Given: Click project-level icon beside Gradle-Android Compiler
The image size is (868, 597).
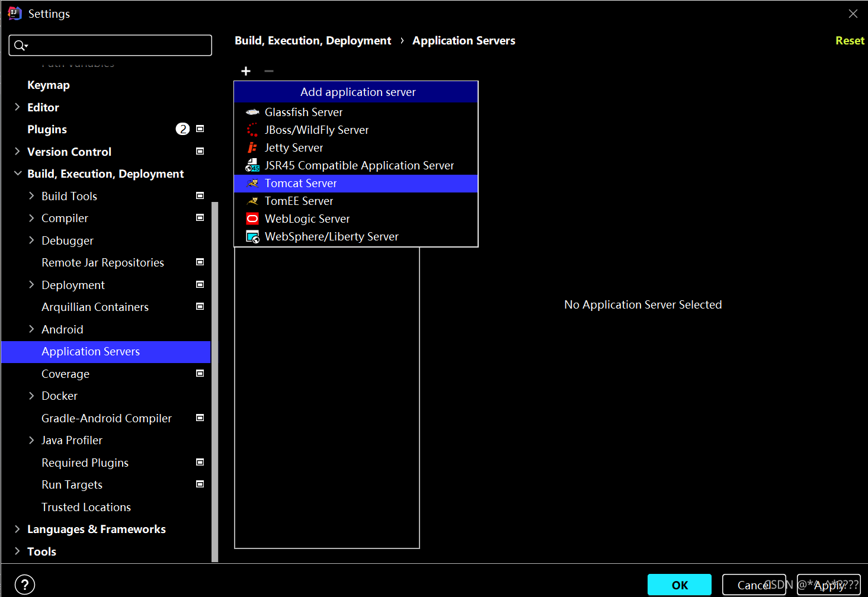Looking at the screenshot, I should pyautogui.click(x=200, y=418).
